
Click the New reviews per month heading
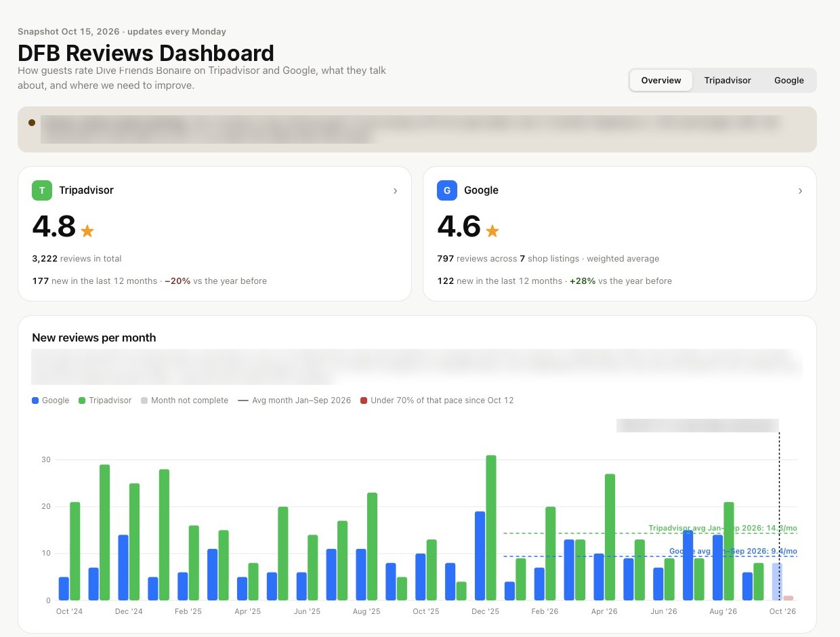[x=94, y=337]
